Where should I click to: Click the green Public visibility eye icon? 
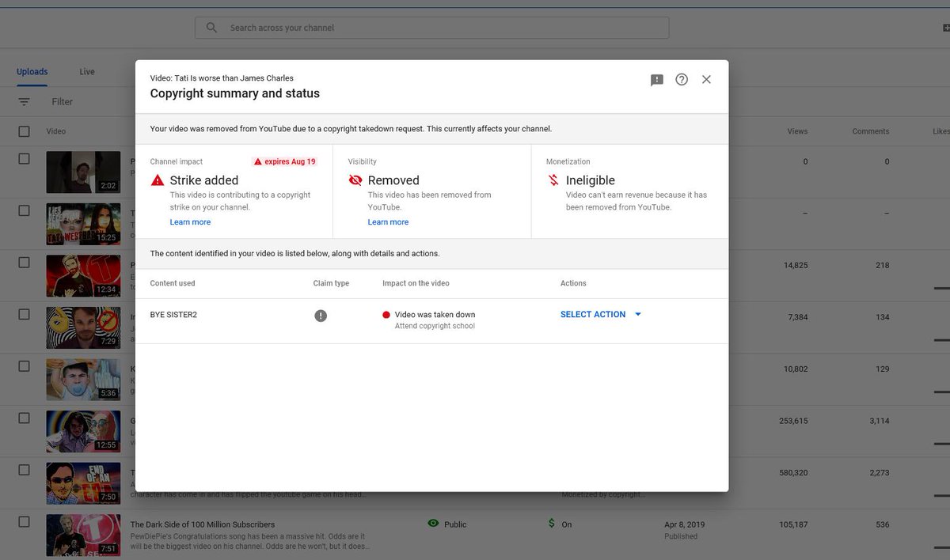pos(433,524)
